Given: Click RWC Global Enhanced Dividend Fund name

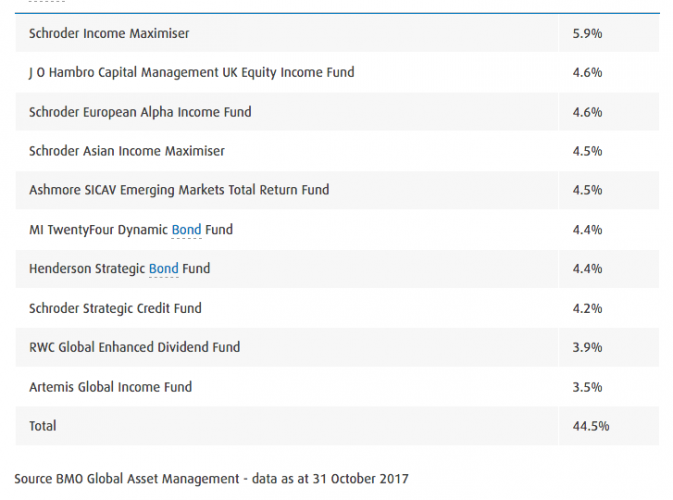Looking at the screenshot, I should 134,347.
